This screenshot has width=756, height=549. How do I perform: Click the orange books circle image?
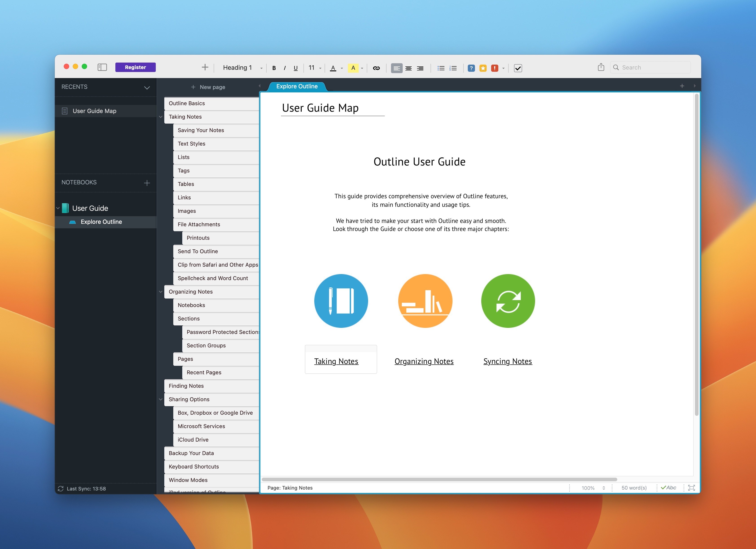pos(425,301)
